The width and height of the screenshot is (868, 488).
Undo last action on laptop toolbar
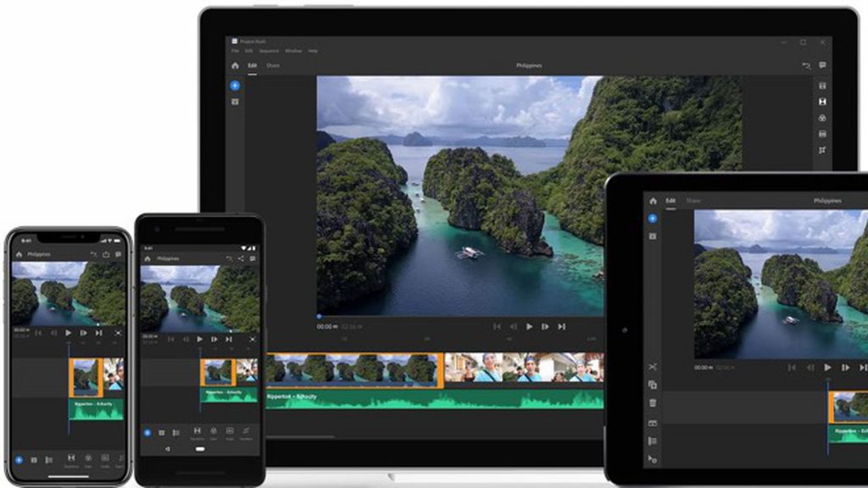(806, 65)
